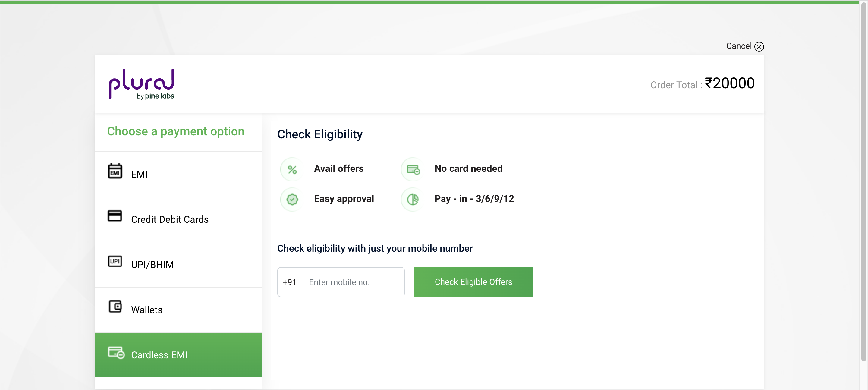Open the Wallets payment option
Screen dimensions: 868x390
179,310
